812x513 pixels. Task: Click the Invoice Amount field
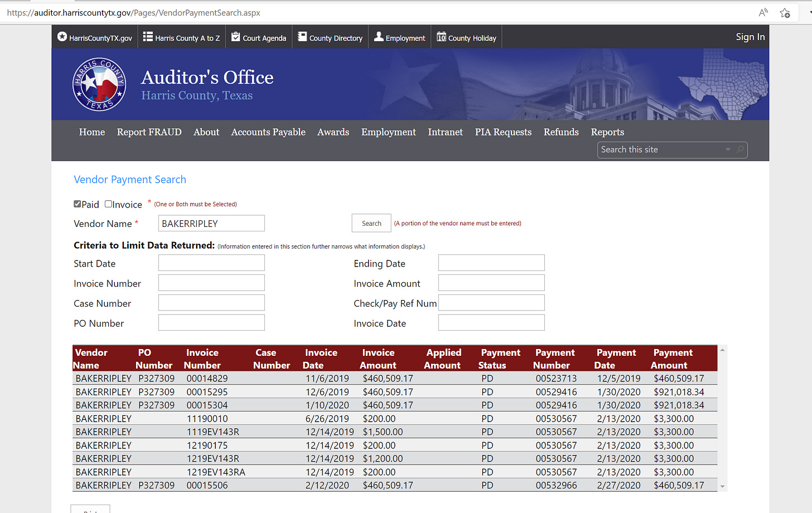click(491, 283)
